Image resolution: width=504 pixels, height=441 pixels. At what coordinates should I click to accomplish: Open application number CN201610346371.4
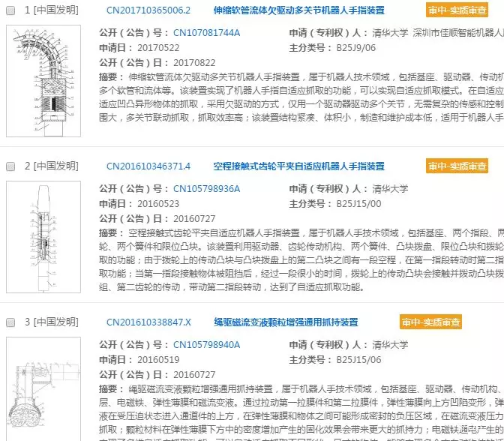click(148, 166)
